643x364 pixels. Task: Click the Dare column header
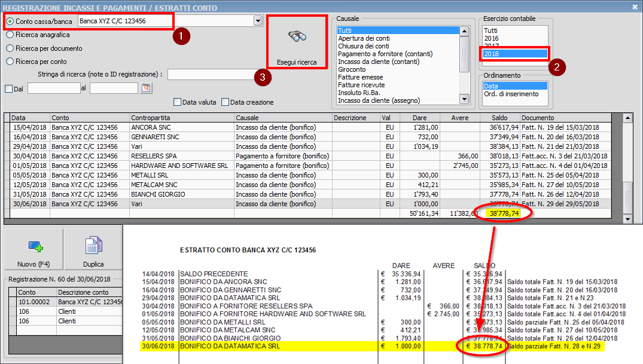coord(419,118)
